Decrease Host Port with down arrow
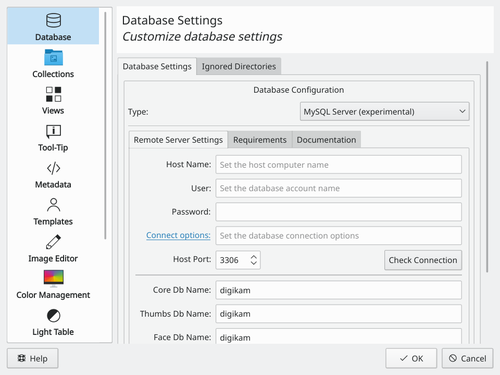 pos(254,263)
